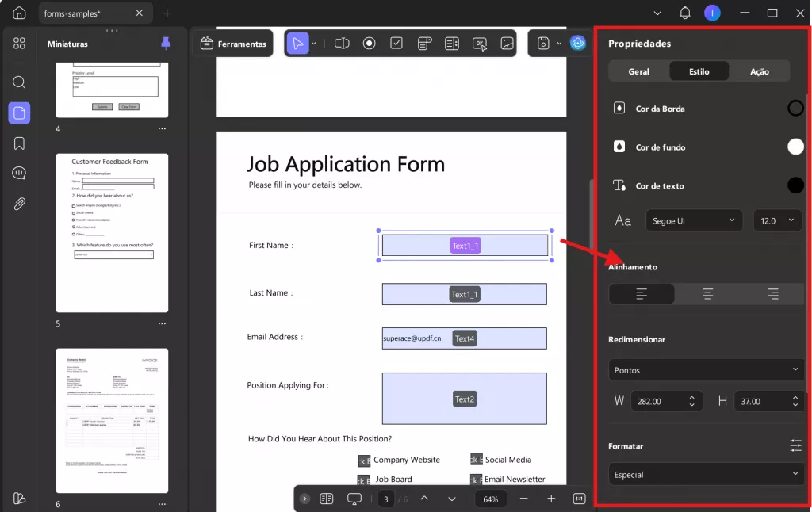Image resolution: width=812 pixels, height=512 pixels.
Task: Open the notifications bell
Action: pos(684,13)
